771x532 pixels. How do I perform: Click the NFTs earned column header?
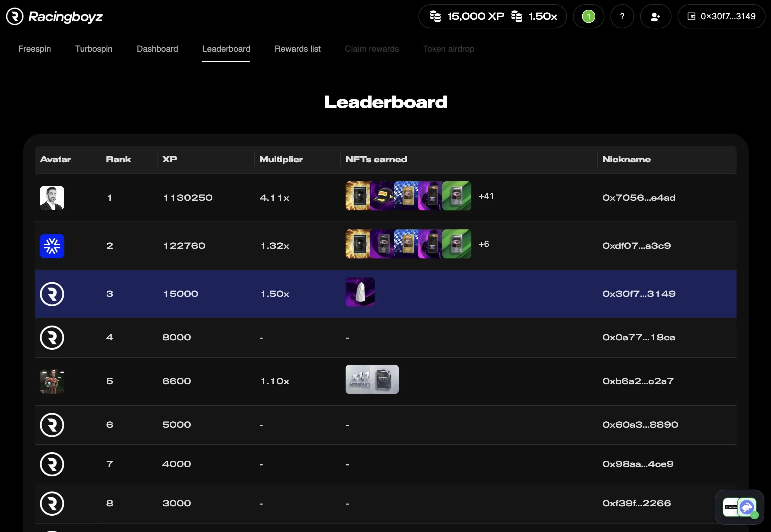376,159
